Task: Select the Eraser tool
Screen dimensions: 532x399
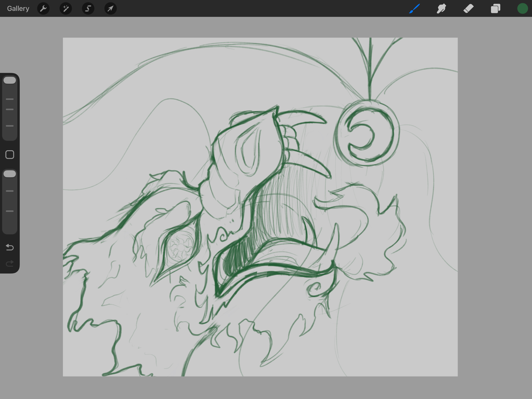Action: pos(468,9)
